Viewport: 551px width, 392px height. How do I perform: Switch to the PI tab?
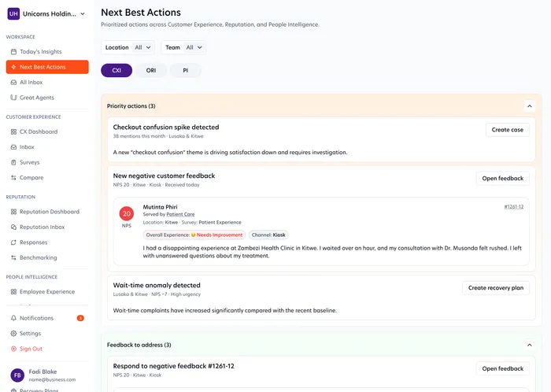click(x=186, y=70)
